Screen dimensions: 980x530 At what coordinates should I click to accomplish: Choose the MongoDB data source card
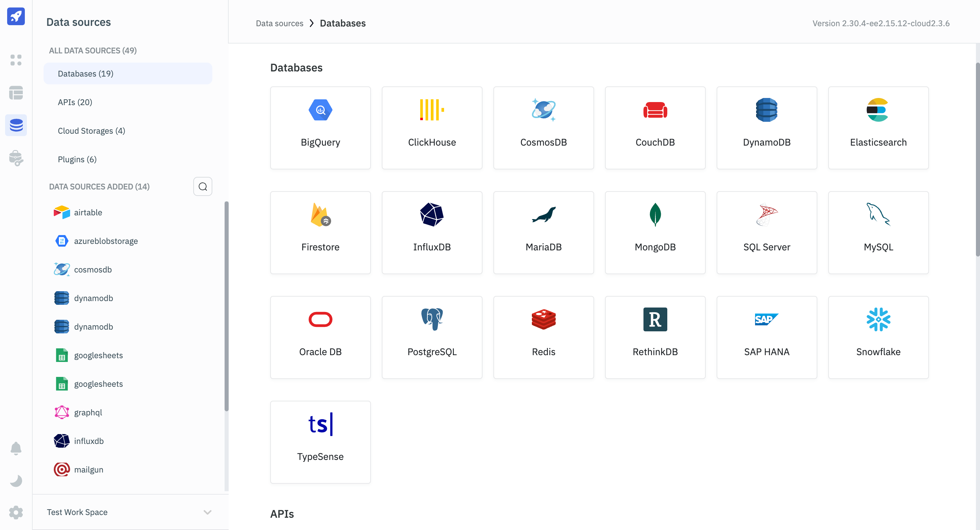[655, 232]
